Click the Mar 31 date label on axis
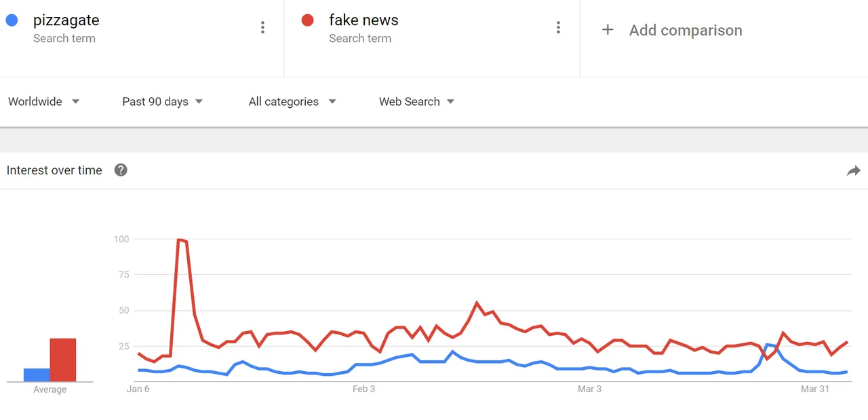Image resolution: width=868 pixels, height=420 pixels. pos(815,389)
